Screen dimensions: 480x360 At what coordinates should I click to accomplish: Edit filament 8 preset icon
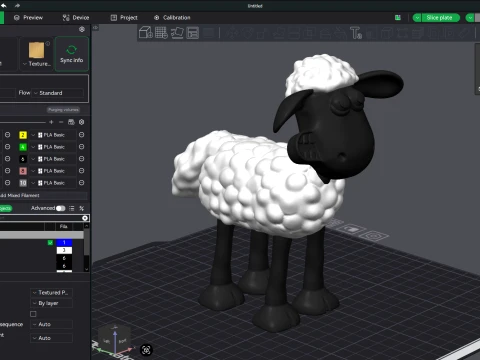tap(81, 171)
